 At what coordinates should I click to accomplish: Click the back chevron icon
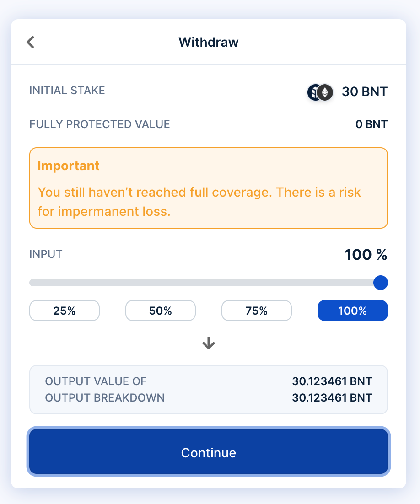(30, 42)
